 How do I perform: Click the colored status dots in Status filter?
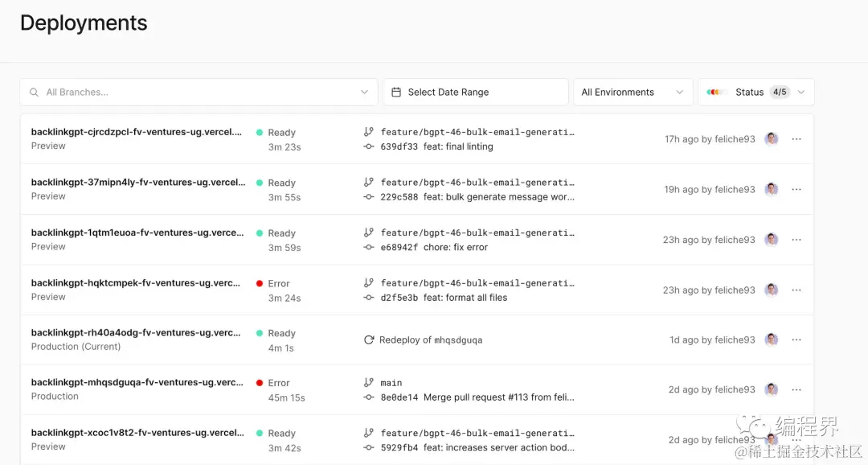pyautogui.click(x=716, y=92)
